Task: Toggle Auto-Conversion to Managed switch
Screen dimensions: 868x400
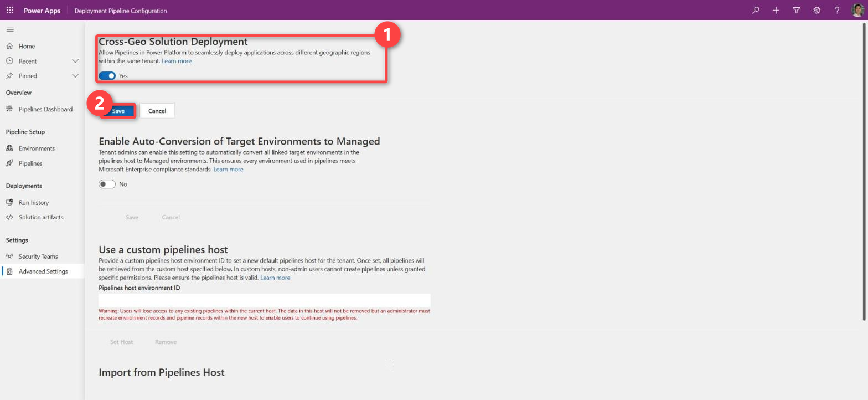Action: [107, 184]
